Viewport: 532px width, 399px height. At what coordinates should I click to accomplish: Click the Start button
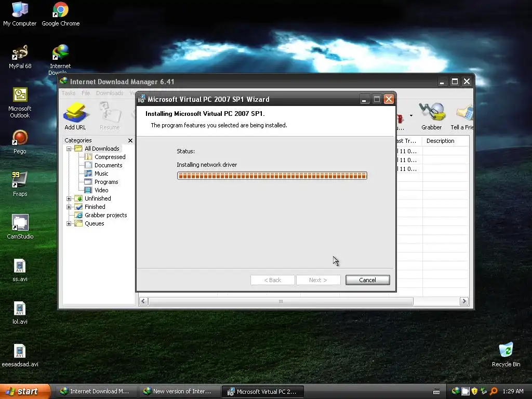click(x=24, y=391)
